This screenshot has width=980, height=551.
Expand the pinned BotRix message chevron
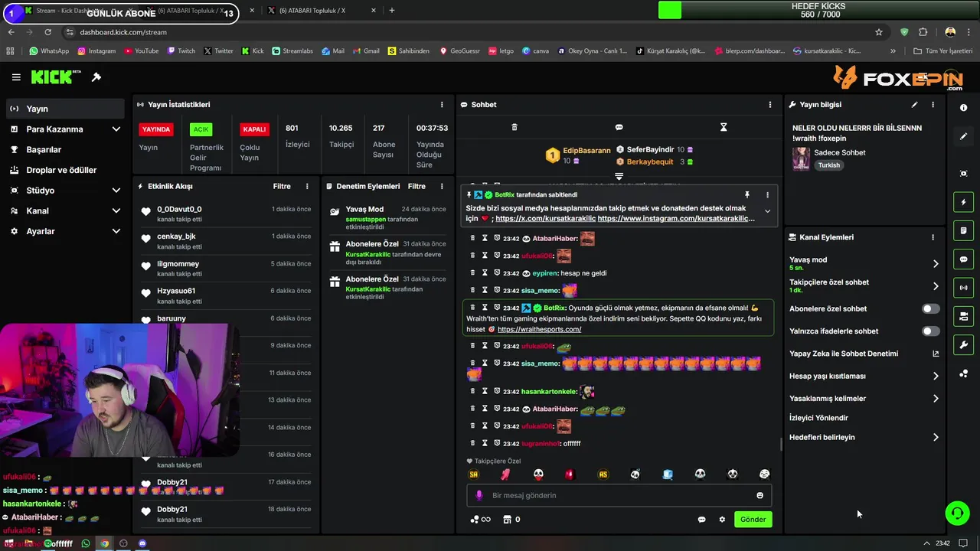pyautogui.click(x=767, y=211)
